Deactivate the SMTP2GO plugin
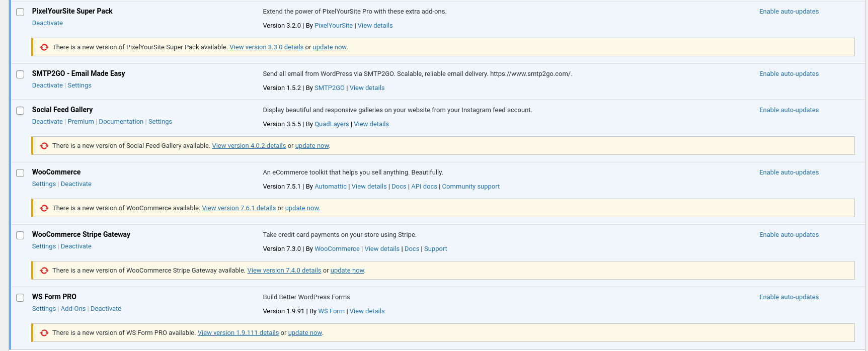 47,85
